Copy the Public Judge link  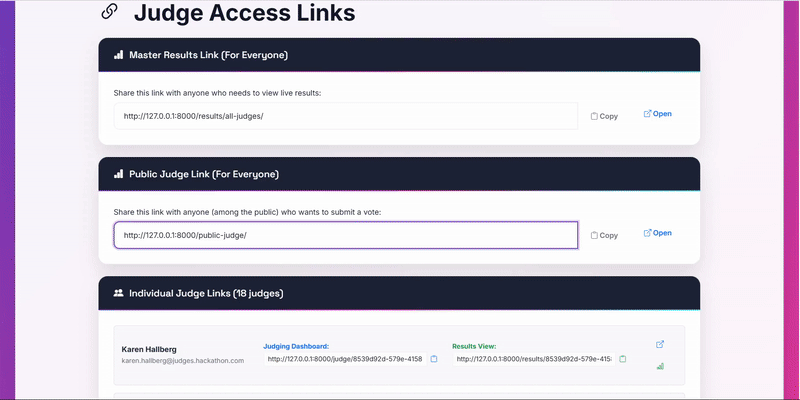tap(604, 235)
